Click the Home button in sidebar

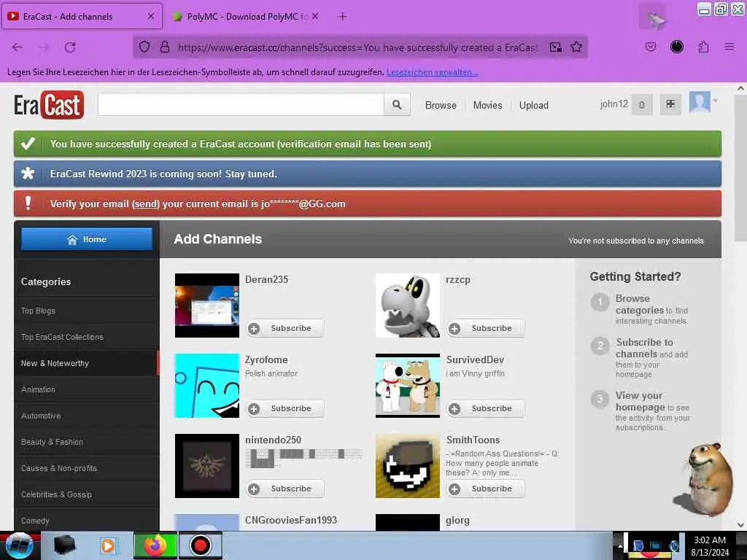click(87, 239)
